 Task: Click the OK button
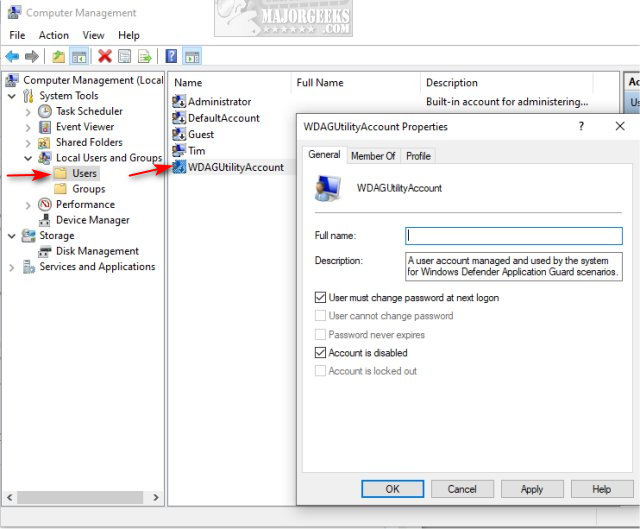[392, 489]
